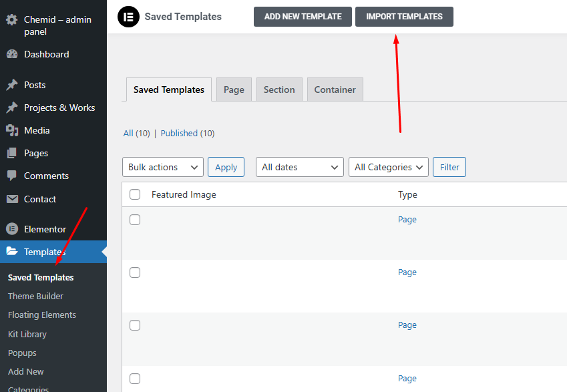Screen dimensions: 567x392
Task: Switch to the Container tab
Action: pos(335,89)
